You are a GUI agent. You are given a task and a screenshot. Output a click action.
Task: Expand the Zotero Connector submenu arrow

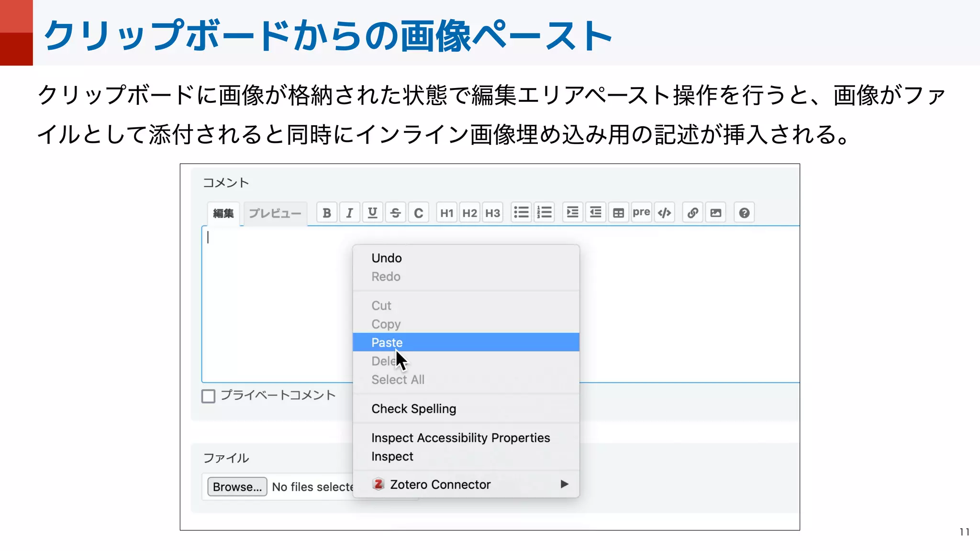coord(565,484)
